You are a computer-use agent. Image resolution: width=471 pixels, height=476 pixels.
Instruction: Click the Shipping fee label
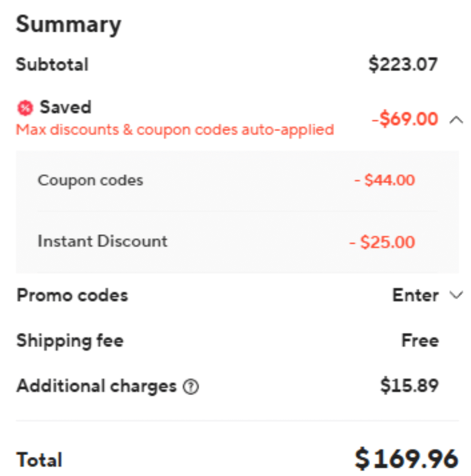pos(70,341)
